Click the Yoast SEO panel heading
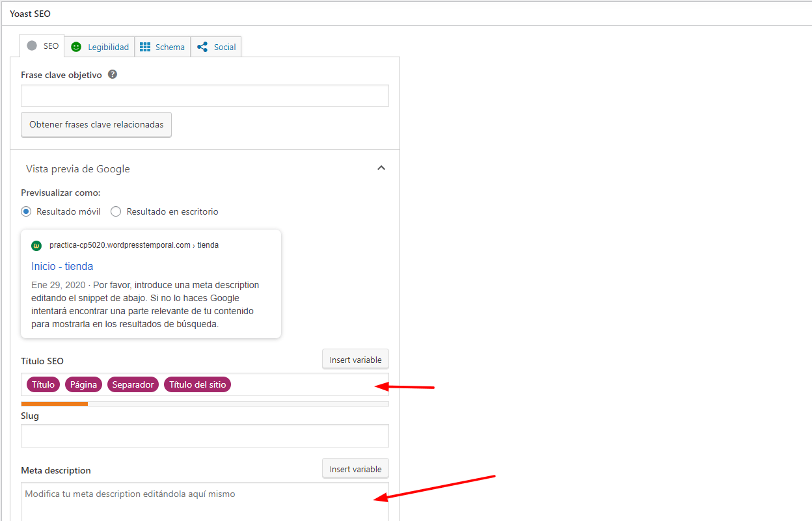 [30, 14]
